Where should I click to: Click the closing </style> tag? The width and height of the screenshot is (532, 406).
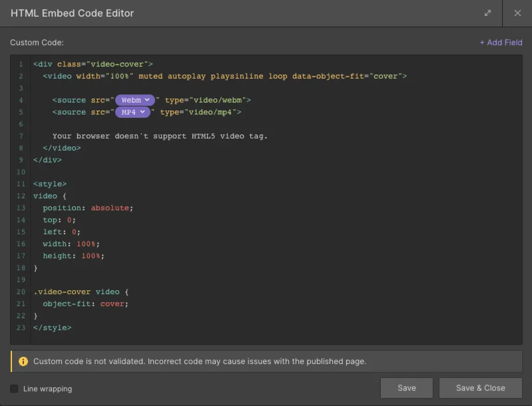(52, 327)
